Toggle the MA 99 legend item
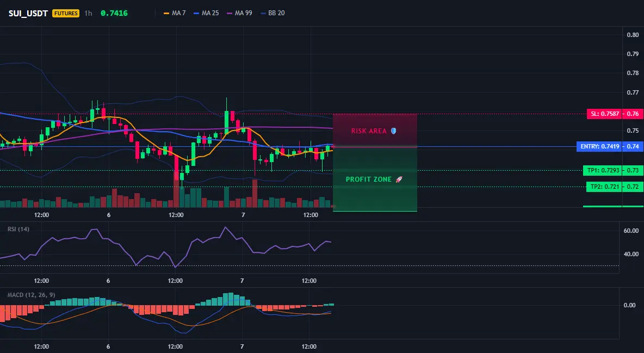644x353 pixels. [x=239, y=13]
